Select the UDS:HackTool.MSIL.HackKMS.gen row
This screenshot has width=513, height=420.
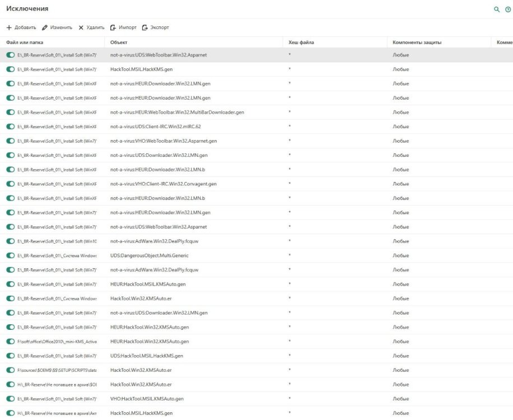[147, 356]
